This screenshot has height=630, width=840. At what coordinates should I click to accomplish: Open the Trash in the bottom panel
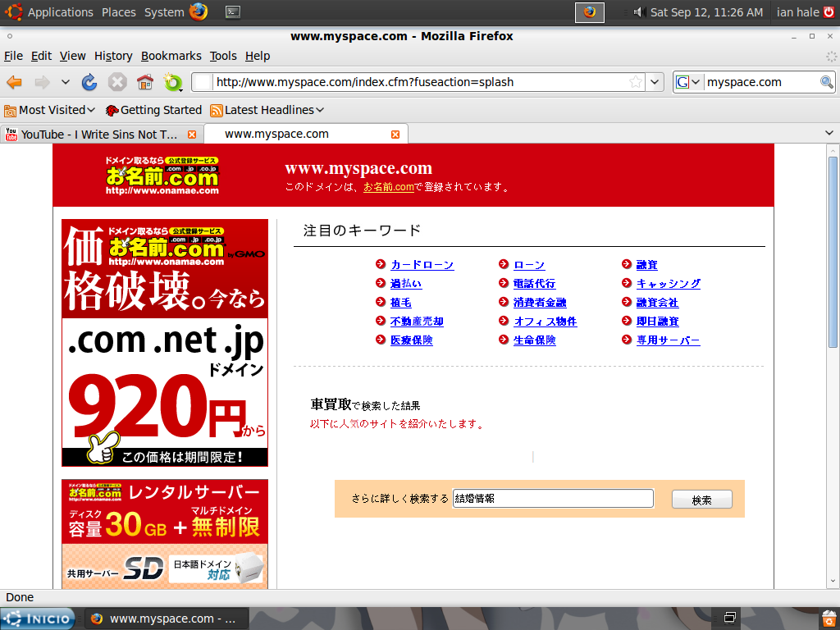(829, 619)
